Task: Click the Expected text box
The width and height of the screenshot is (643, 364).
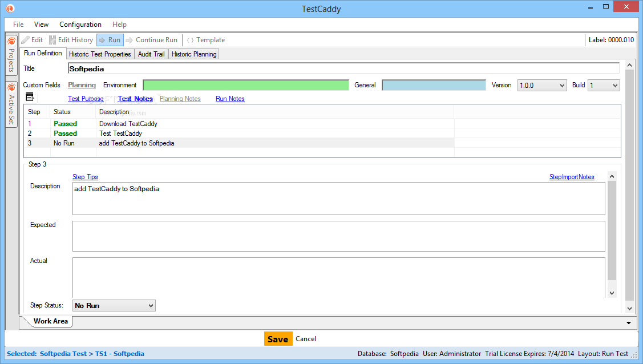Action: click(x=339, y=236)
